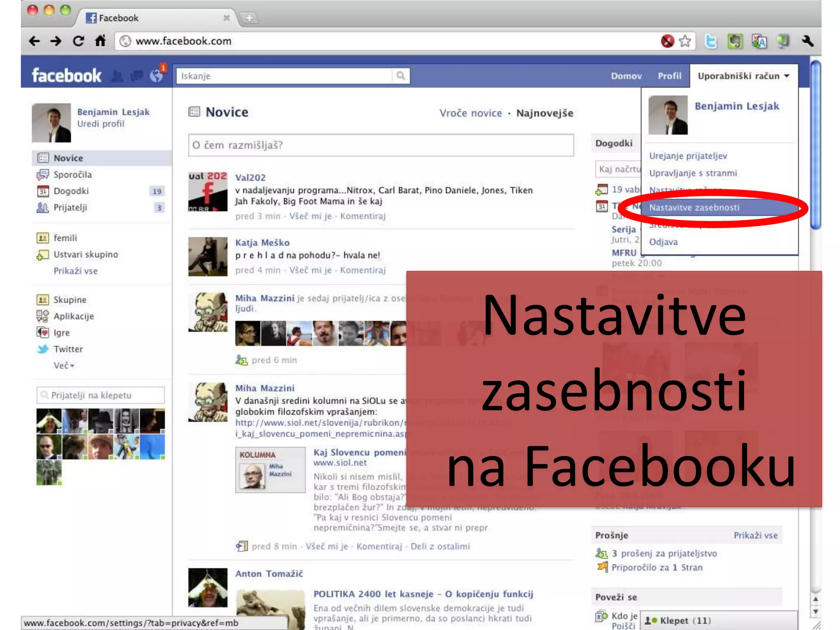The width and height of the screenshot is (840, 630).
Task: Click Ustvari skupino
Action: pyautogui.click(x=86, y=254)
